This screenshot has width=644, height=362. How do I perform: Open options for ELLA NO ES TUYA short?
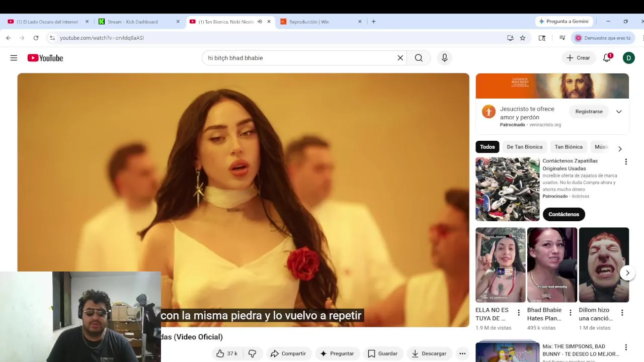click(519, 313)
